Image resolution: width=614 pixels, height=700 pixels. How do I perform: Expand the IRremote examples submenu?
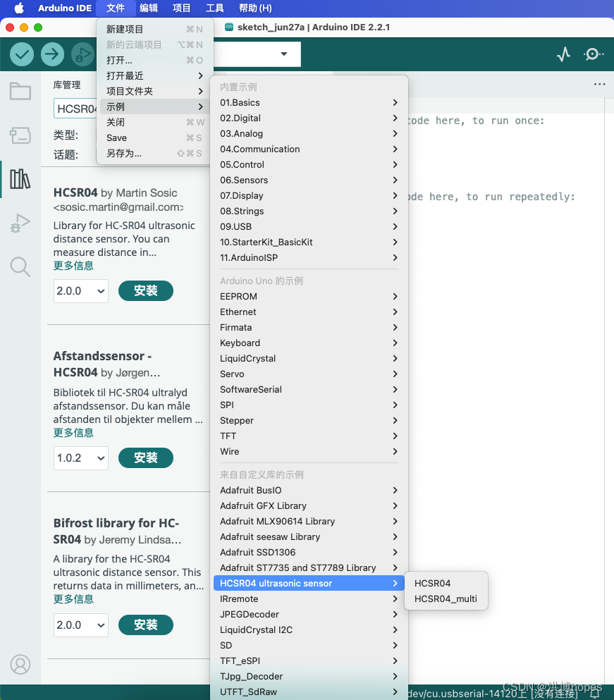309,599
